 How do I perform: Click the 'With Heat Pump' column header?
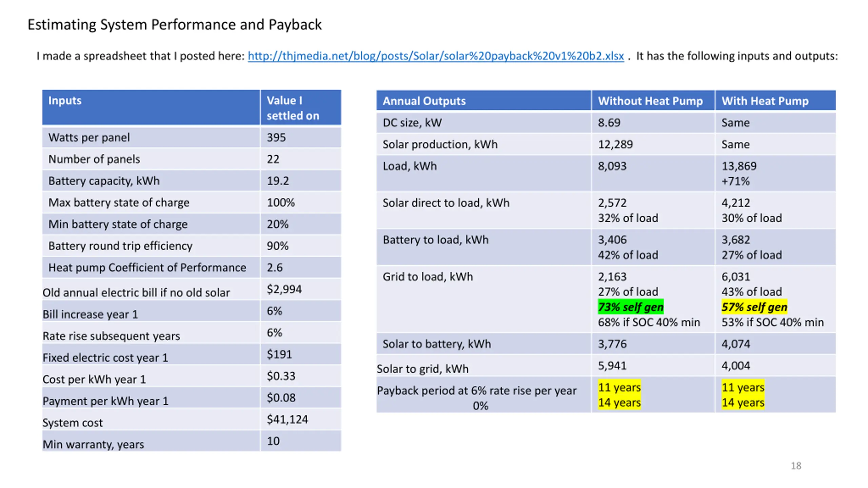point(765,101)
